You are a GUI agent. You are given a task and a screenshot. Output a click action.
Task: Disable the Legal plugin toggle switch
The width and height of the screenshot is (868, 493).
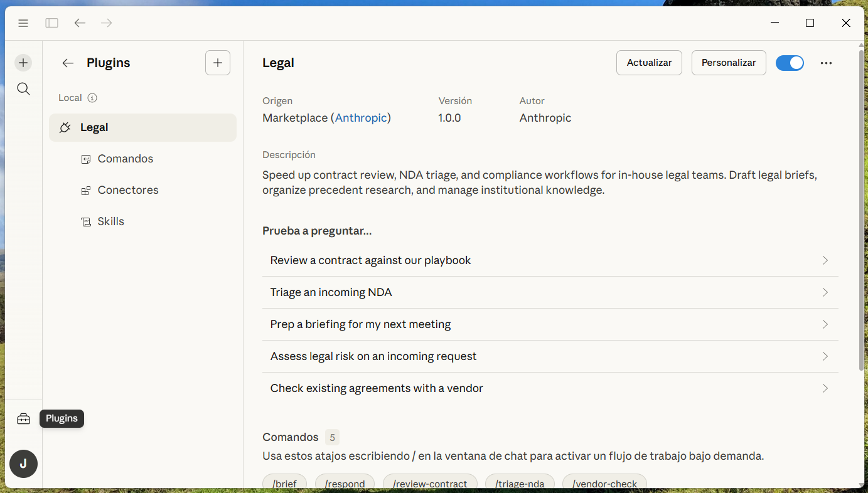pyautogui.click(x=790, y=63)
